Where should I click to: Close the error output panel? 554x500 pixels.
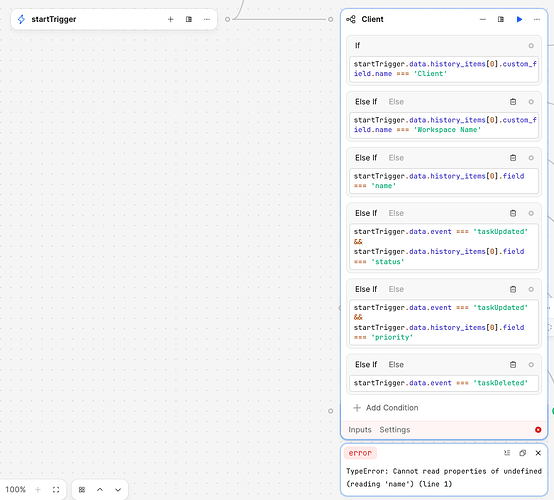pos(538,453)
